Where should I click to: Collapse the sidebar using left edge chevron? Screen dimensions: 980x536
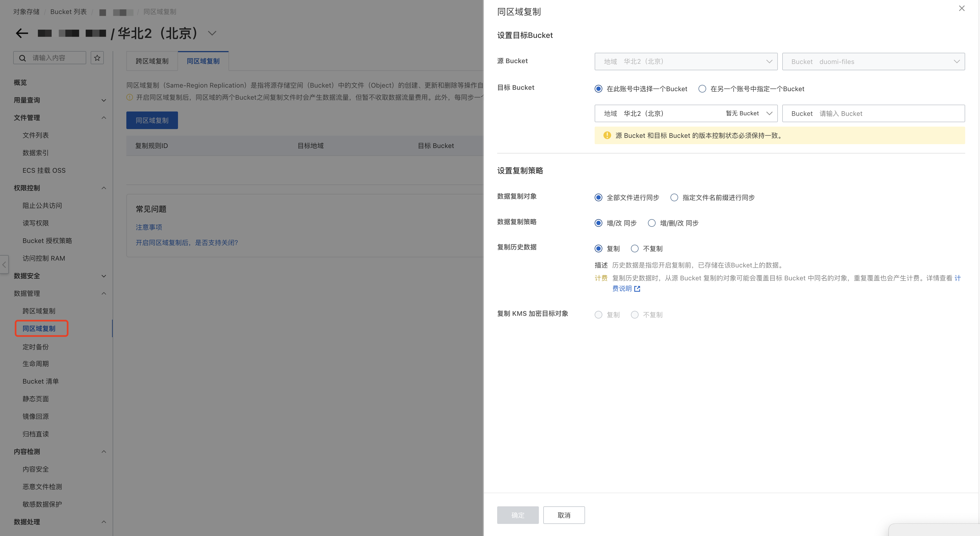click(4, 265)
